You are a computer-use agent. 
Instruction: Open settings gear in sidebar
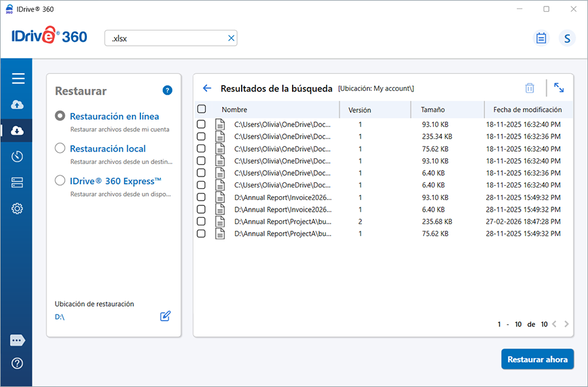coord(18,209)
